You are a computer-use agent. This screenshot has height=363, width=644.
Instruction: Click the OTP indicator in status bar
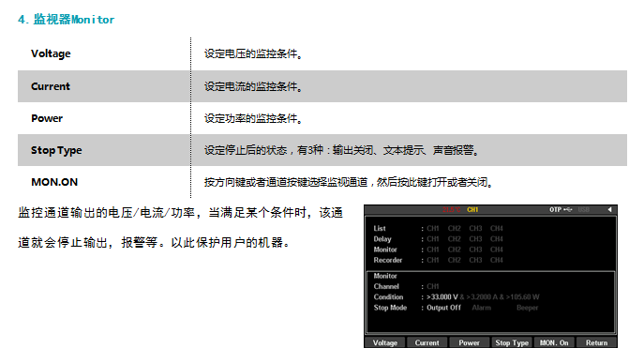point(555,210)
